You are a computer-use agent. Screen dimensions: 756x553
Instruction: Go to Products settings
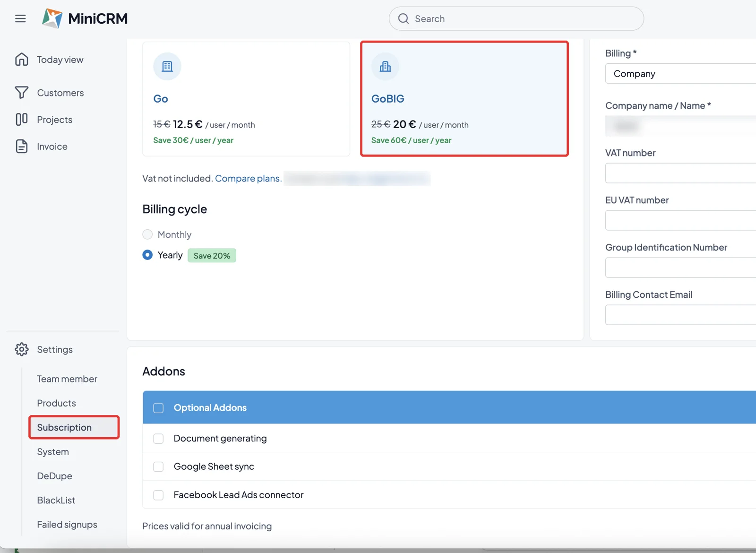(56, 403)
